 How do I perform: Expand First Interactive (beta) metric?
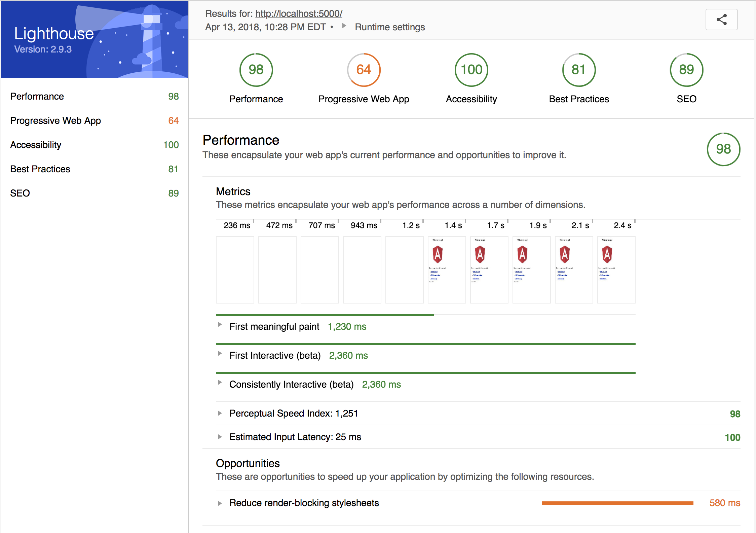pyautogui.click(x=220, y=354)
